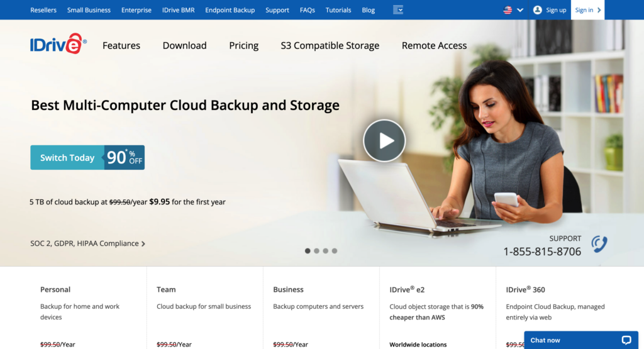This screenshot has height=349, width=644.
Task: Play the hero promo video
Action: (384, 140)
